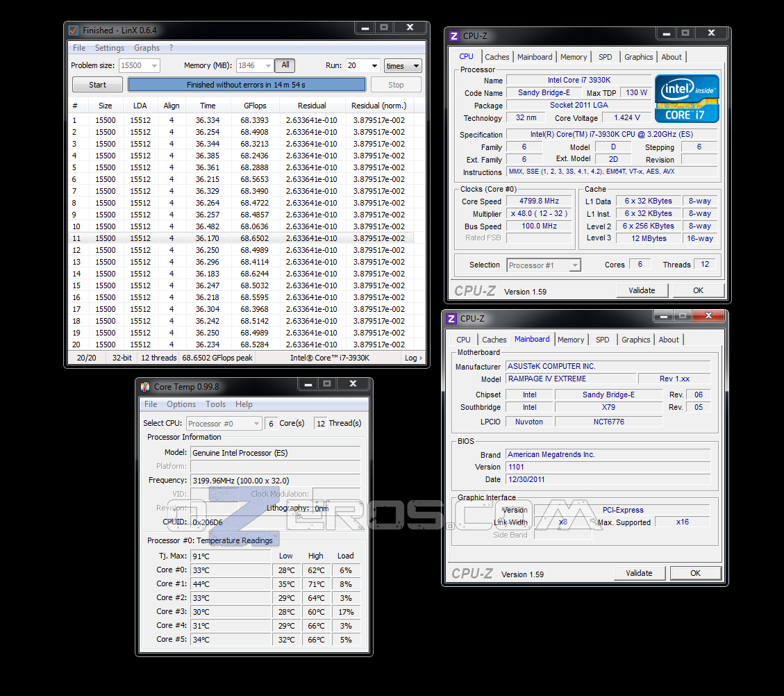Switch to Caches tab in upper CPU-Z window

pyautogui.click(x=497, y=57)
